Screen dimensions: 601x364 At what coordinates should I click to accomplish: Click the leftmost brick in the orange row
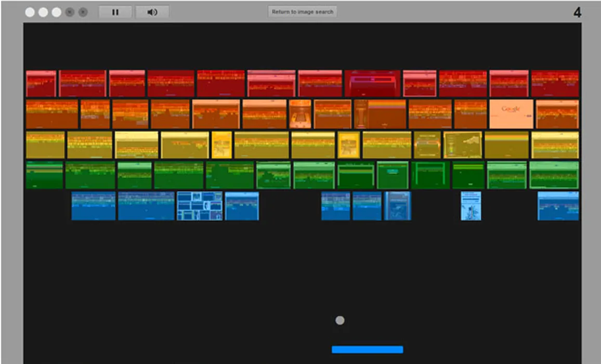(52, 114)
